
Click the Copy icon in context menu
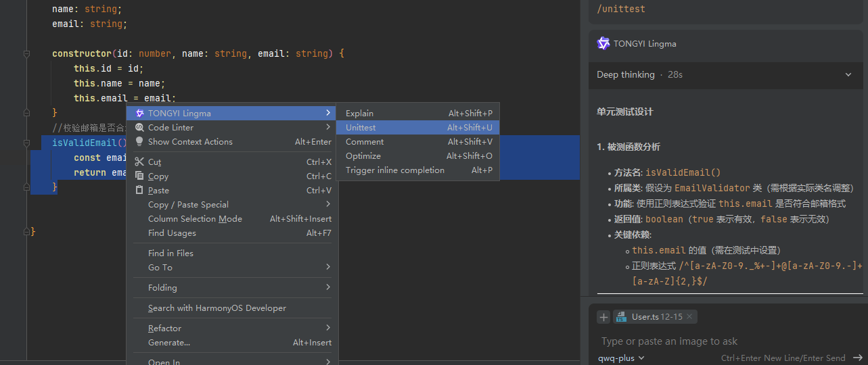[x=139, y=176]
